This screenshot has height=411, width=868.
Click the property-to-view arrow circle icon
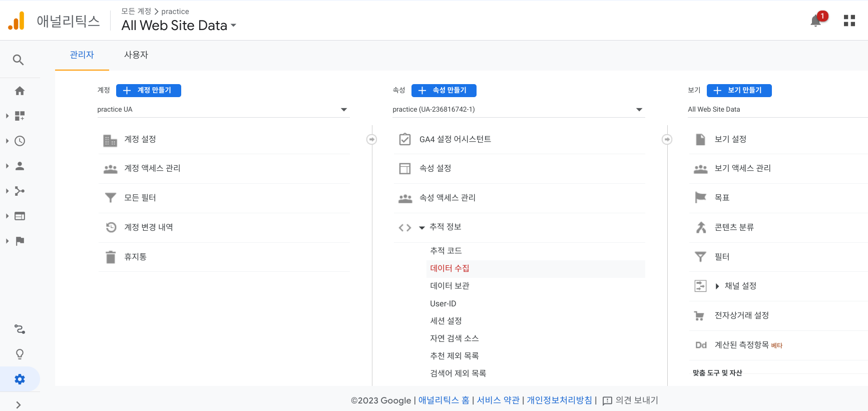click(667, 139)
